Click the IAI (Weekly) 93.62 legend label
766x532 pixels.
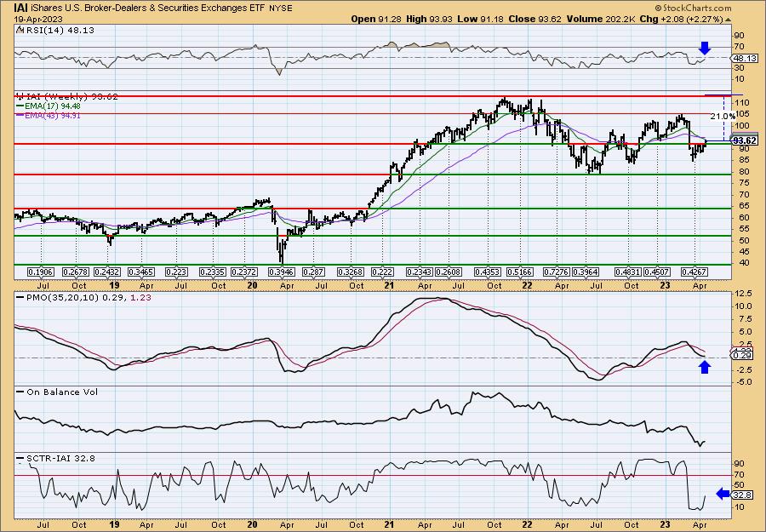tap(71, 97)
